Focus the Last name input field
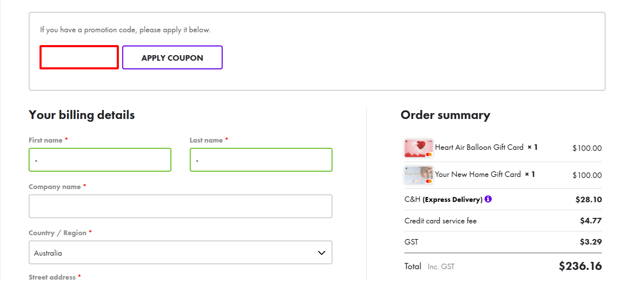 click(261, 160)
